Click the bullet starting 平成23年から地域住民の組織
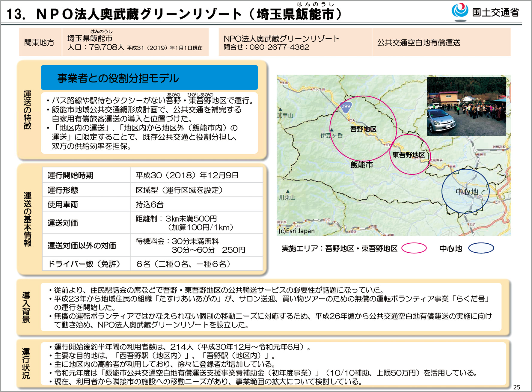Image resolution: width=532 pixels, height=392 pixels. coord(269,303)
